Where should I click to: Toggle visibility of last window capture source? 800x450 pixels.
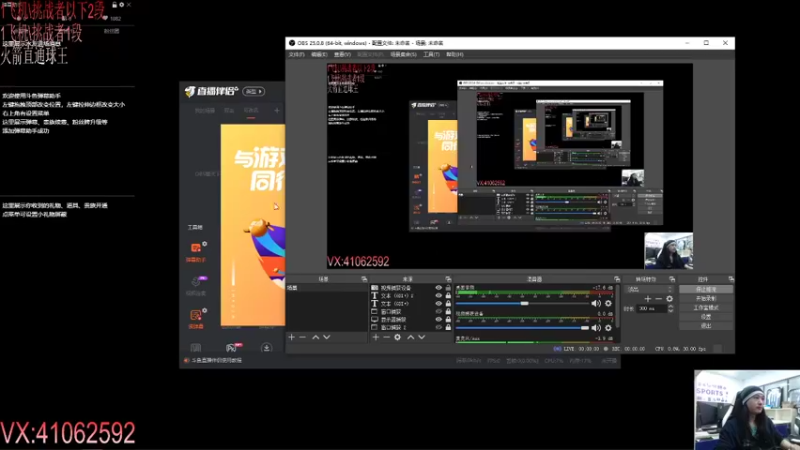tap(438, 327)
